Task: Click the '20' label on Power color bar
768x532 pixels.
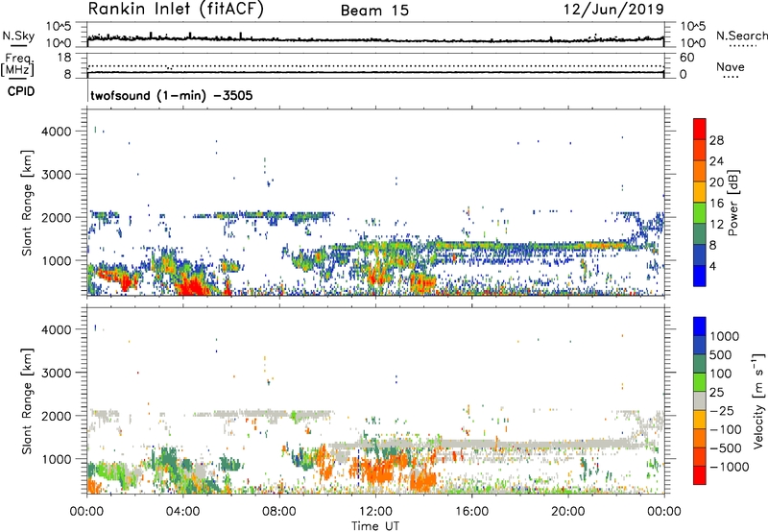Action: (716, 182)
